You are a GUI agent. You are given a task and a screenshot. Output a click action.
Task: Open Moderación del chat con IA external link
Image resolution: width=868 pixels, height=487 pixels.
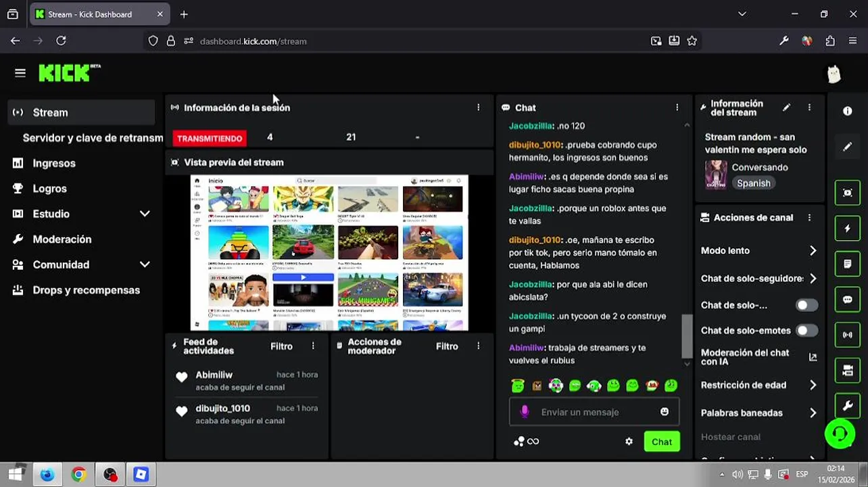pyautogui.click(x=813, y=357)
